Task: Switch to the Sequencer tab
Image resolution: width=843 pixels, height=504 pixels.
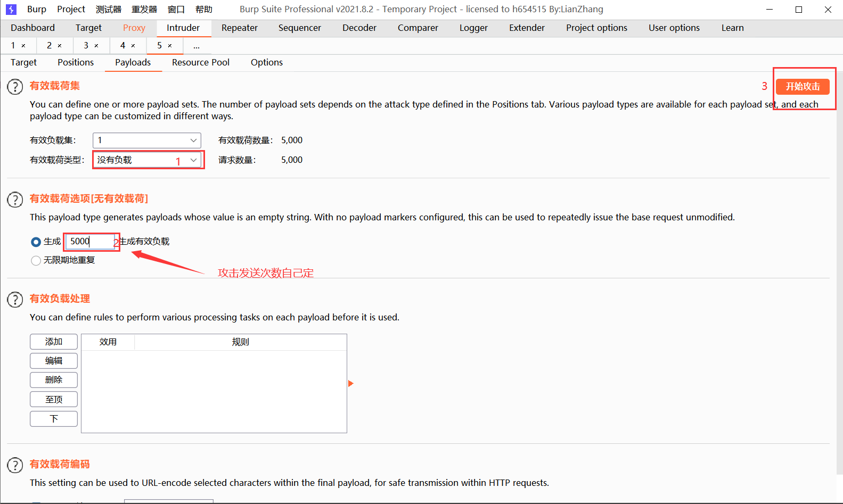Action: (x=300, y=28)
